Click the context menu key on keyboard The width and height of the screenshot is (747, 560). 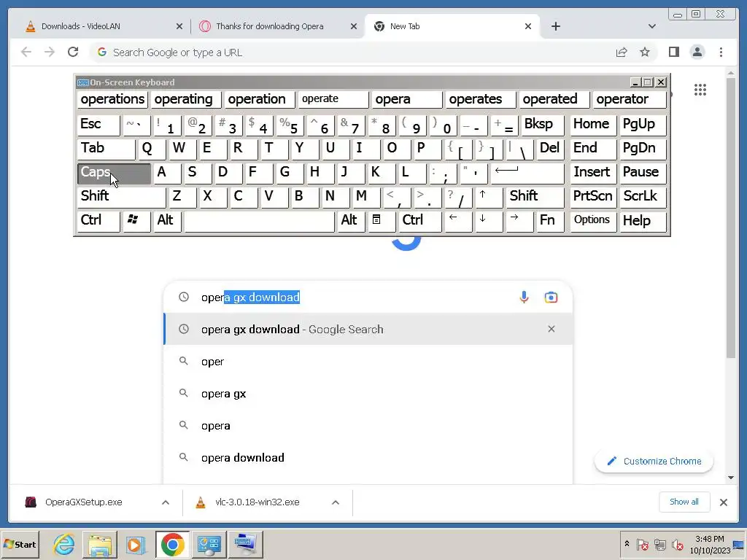tap(381, 220)
